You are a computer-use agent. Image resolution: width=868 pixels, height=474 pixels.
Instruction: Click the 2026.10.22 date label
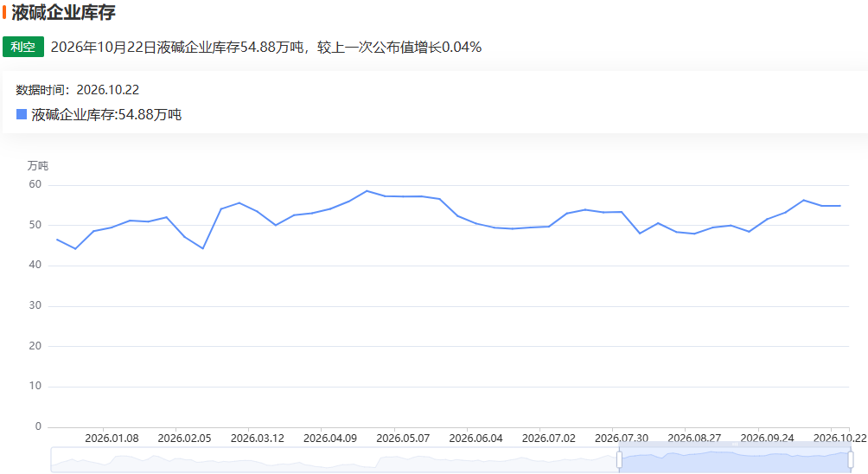point(839,438)
